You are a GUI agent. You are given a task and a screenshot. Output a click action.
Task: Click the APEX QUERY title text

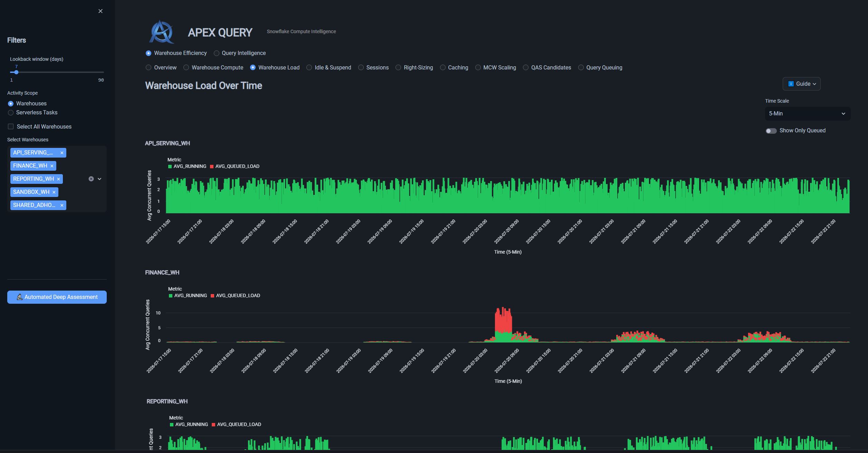[220, 32]
